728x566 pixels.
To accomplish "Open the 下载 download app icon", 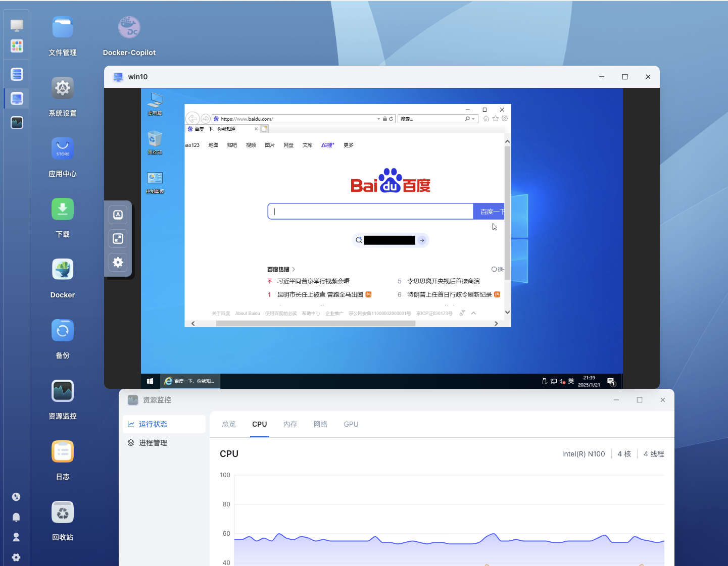I will 63,209.
